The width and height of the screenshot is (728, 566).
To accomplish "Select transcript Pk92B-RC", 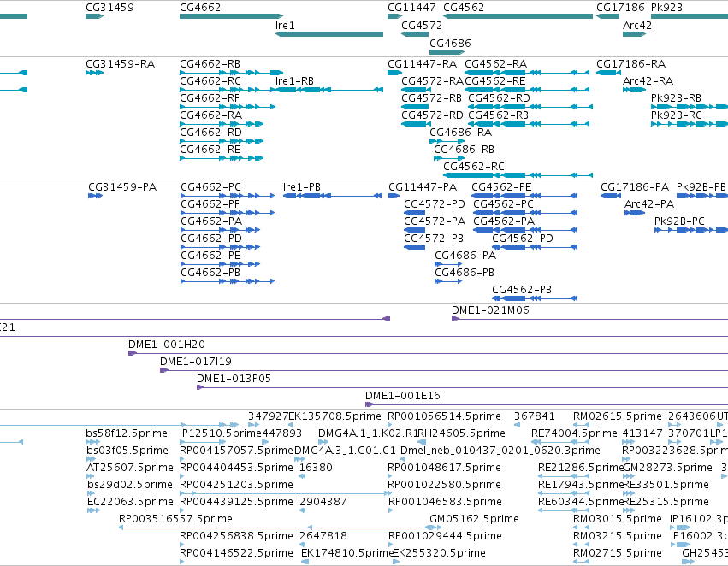I will [690, 124].
